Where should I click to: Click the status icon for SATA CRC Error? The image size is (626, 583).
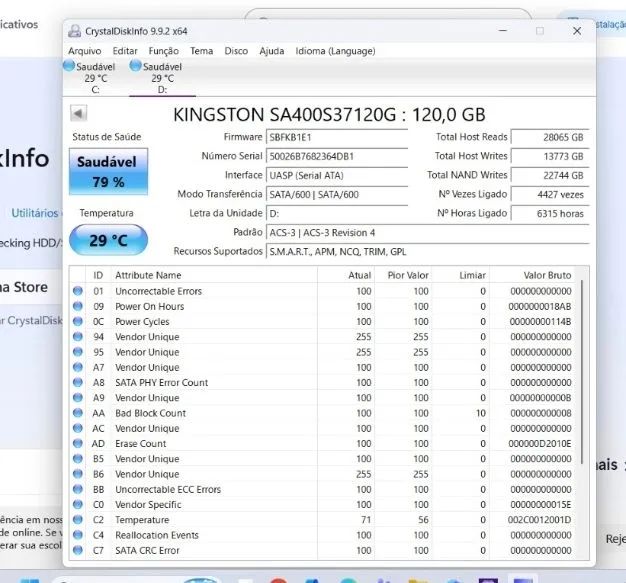point(78,550)
